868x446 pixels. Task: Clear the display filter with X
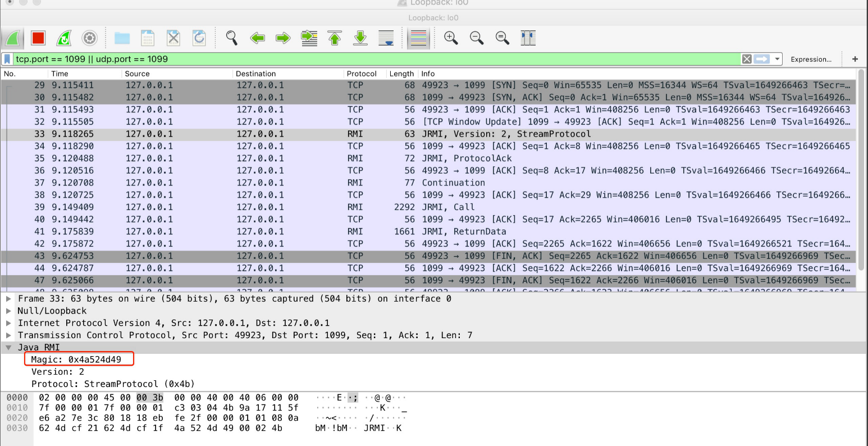(x=747, y=59)
